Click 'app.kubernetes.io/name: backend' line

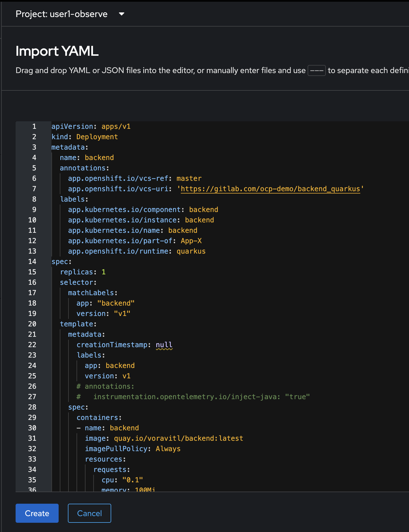pyautogui.click(x=133, y=230)
